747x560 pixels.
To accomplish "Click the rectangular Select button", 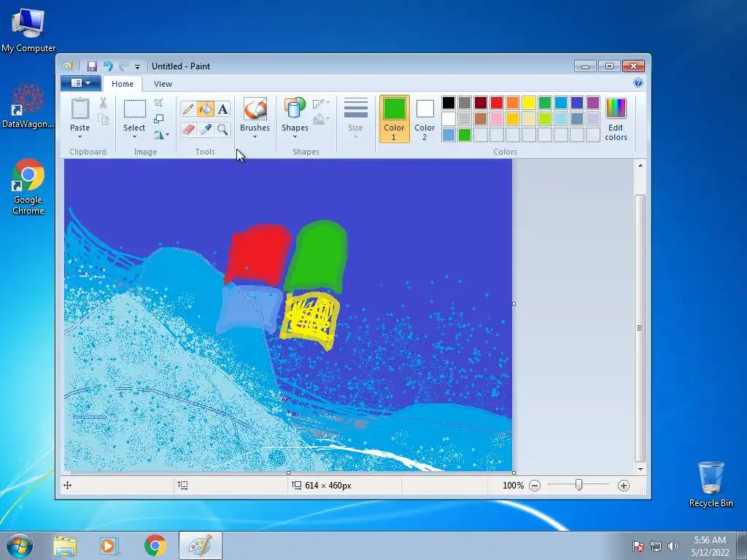I will pyautogui.click(x=134, y=109).
